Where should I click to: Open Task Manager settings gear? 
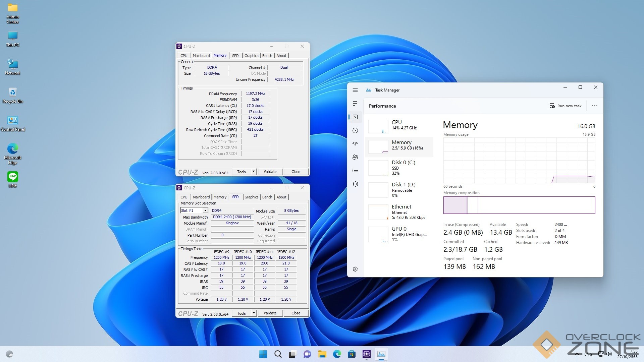pyautogui.click(x=355, y=269)
